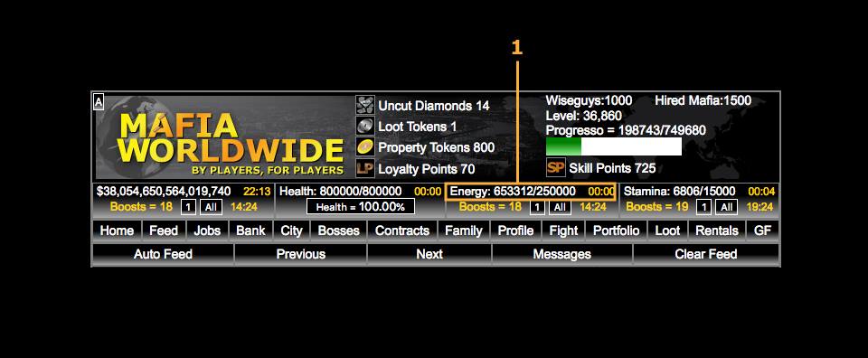Click the LP Loyalty Points icon
This screenshot has width=868, height=358.
click(364, 168)
